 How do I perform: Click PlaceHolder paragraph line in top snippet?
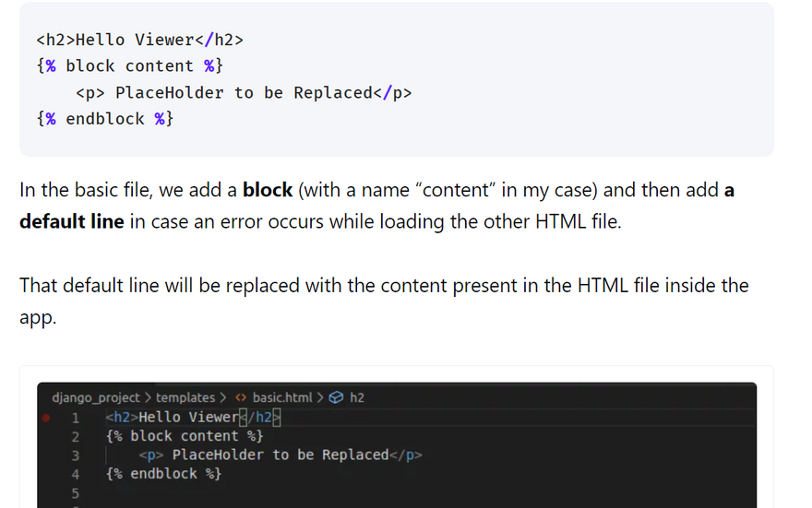click(244, 93)
